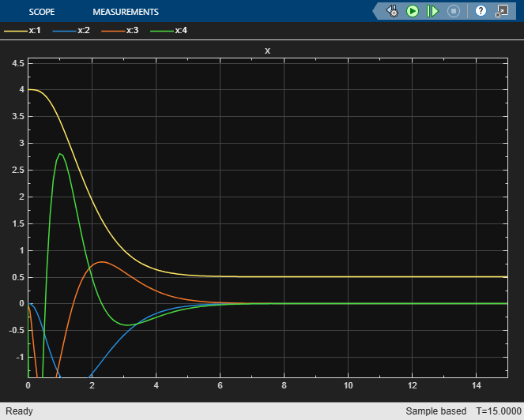The height and width of the screenshot is (420, 524).
Task: Open the Scope tab
Action: tap(41, 12)
